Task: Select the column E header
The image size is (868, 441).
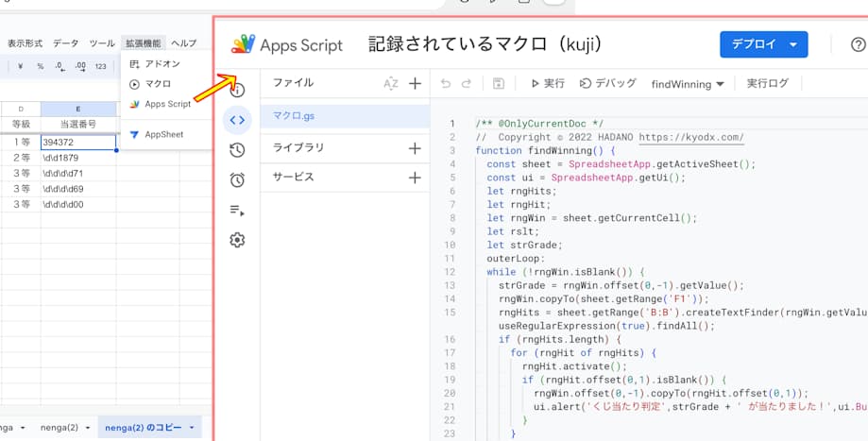Action: pos(78,109)
